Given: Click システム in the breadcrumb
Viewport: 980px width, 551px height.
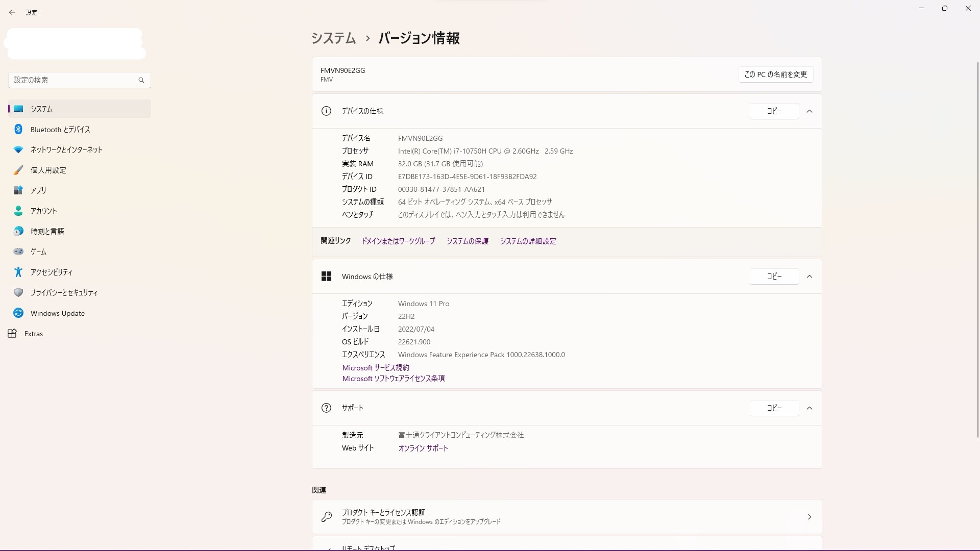Looking at the screenshot, I should (333, 38).
